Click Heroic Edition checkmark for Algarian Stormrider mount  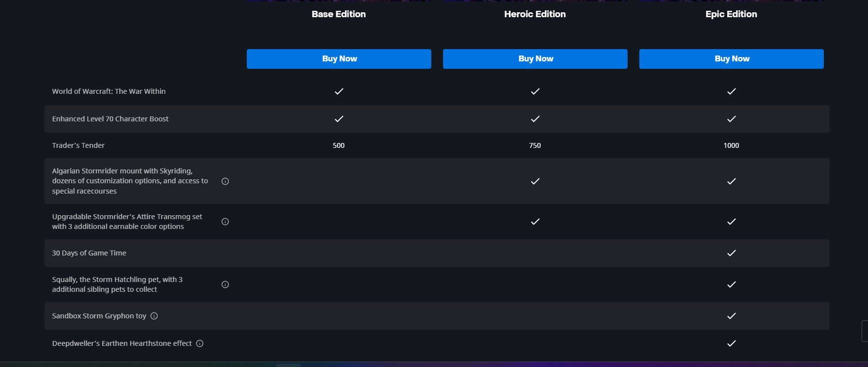coord(535,181)
